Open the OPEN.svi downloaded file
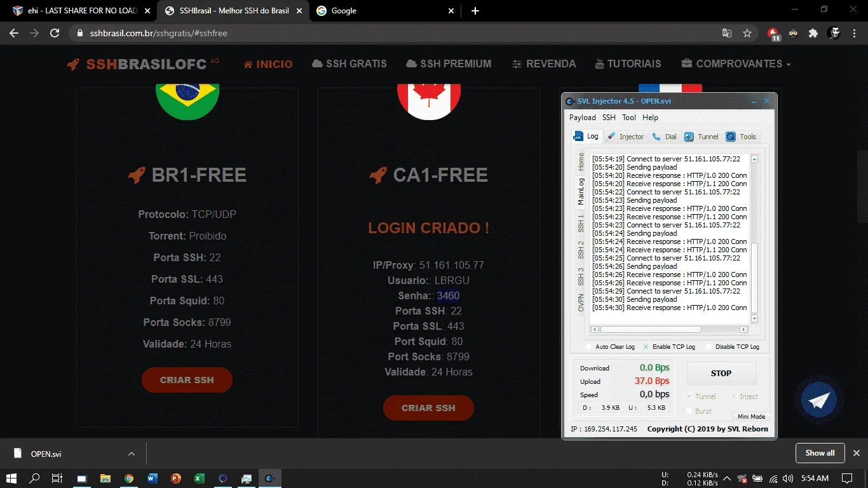The width and height of the screenshot is (868, 488). (x=46, y=454)
